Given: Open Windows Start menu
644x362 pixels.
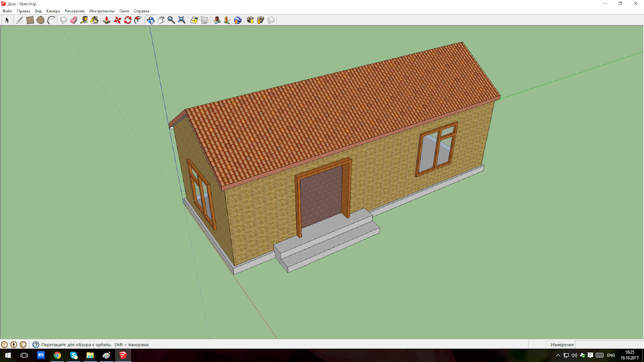Looking at the screenshot, I should (8, 355).
